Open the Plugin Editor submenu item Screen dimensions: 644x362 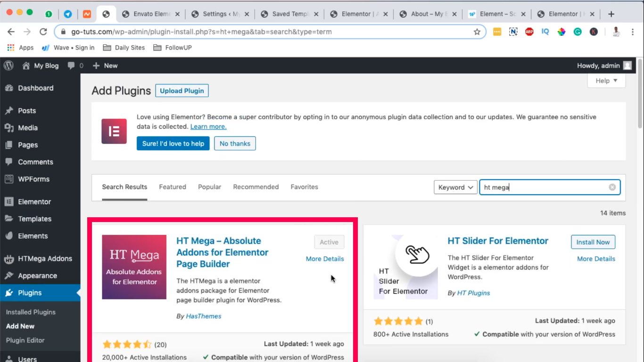point(25,340)
